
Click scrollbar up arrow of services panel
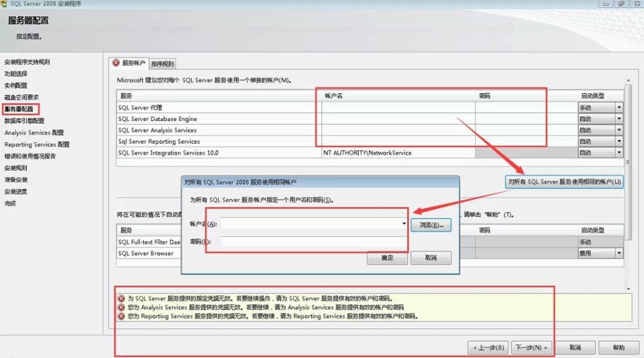tap(628, 80)
